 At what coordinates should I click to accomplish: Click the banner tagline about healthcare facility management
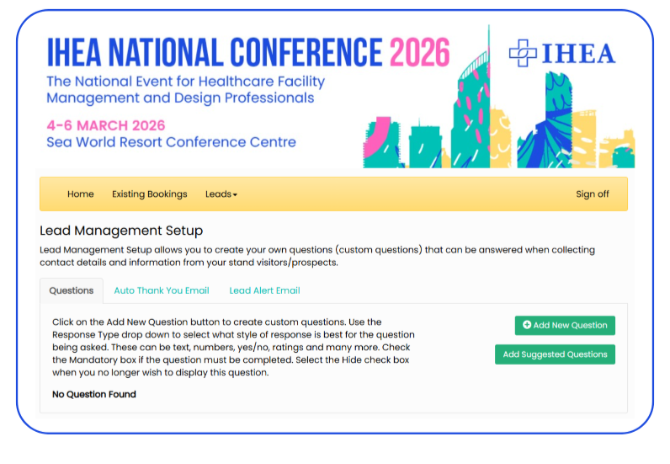pos(180,90)
